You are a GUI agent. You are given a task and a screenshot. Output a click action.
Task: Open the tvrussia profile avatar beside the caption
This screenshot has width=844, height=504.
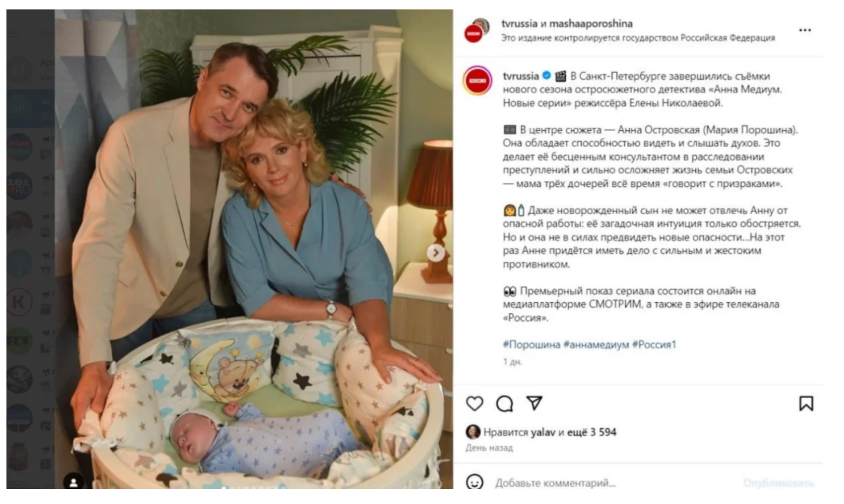point(478,80)
